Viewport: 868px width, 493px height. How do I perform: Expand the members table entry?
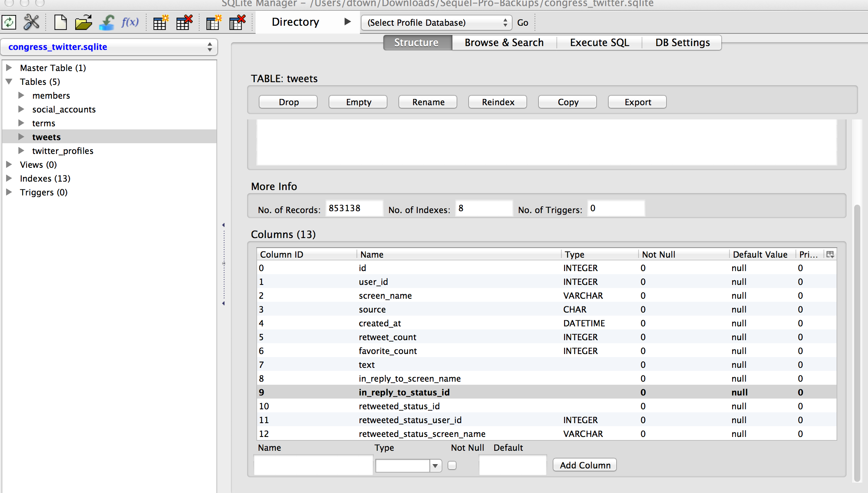click(x=21, y=95)
